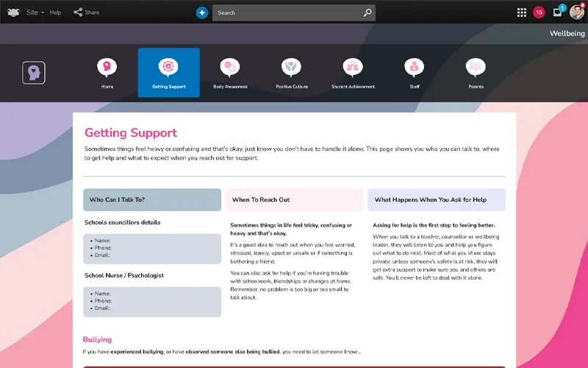Screen dimensions: 588x368
Task: Click the Wellbeing brain logo tile
Action: coord(34,73)
